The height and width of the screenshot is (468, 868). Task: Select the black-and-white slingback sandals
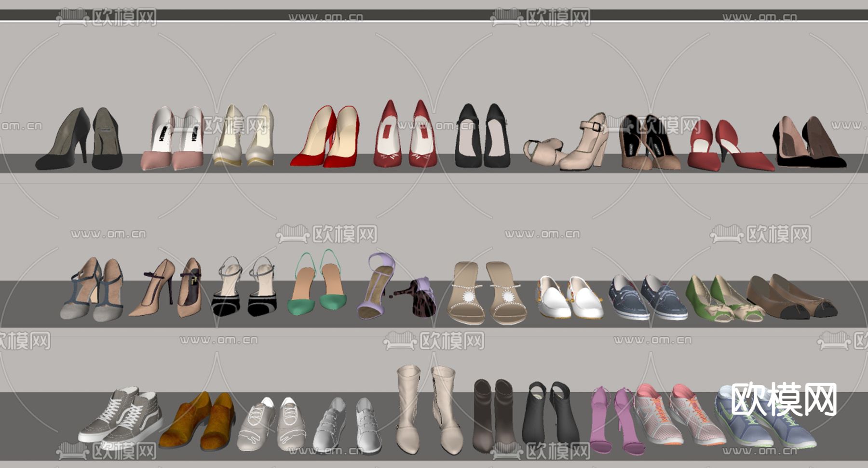point(244,287)
